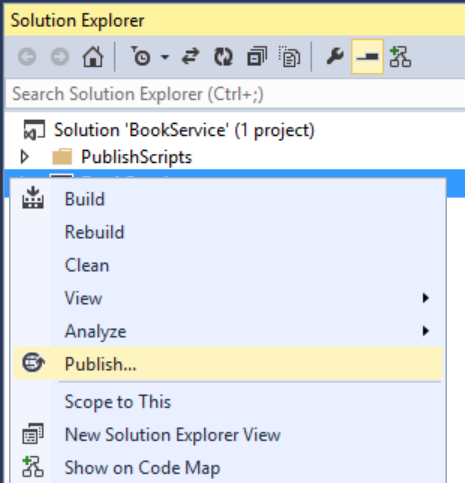Click the Refresh icon in toolbar
Screen dimensions: 465x483
[x=223, y=56]
